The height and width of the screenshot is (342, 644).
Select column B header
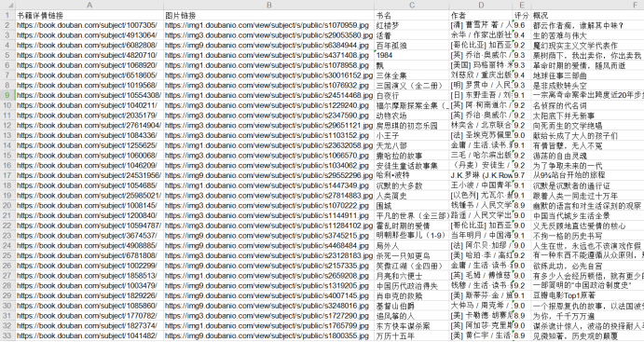coord(269,5)
